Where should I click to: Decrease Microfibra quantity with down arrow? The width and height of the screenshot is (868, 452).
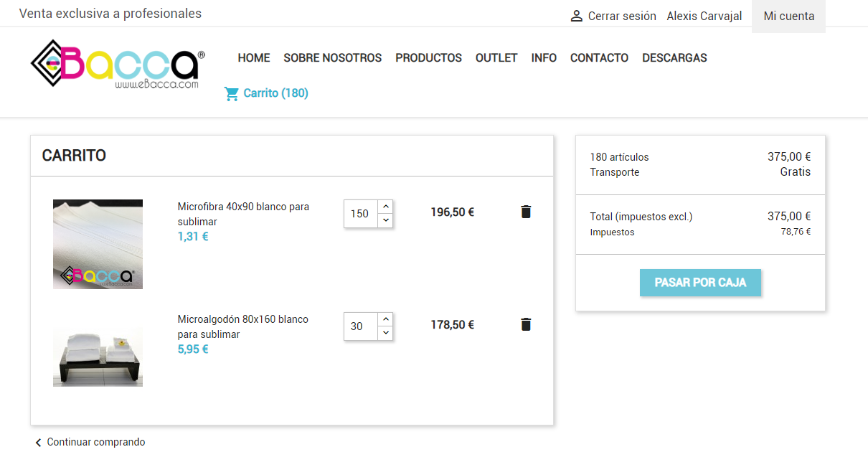(386, 220)
